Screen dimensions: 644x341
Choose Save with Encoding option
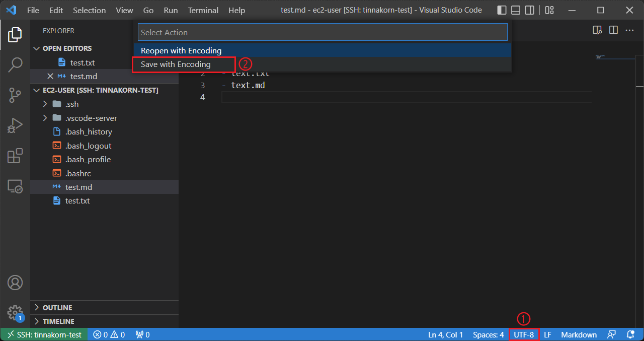pyautogui.click(x=176, y=64)
